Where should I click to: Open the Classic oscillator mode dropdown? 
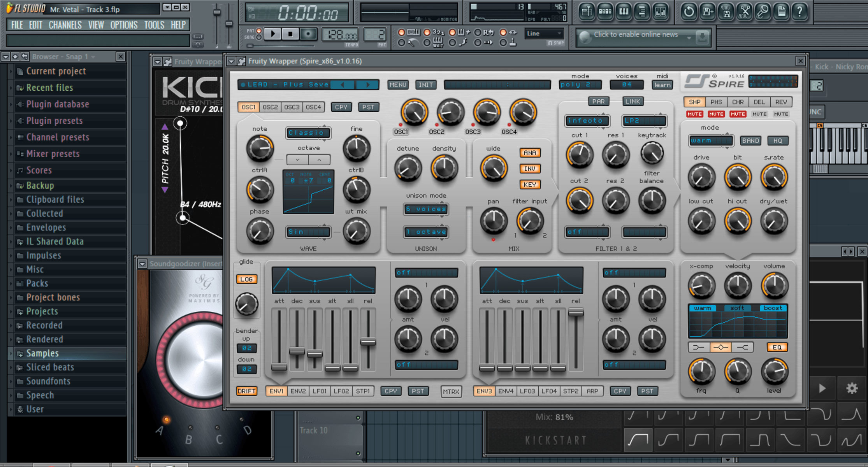308,133
